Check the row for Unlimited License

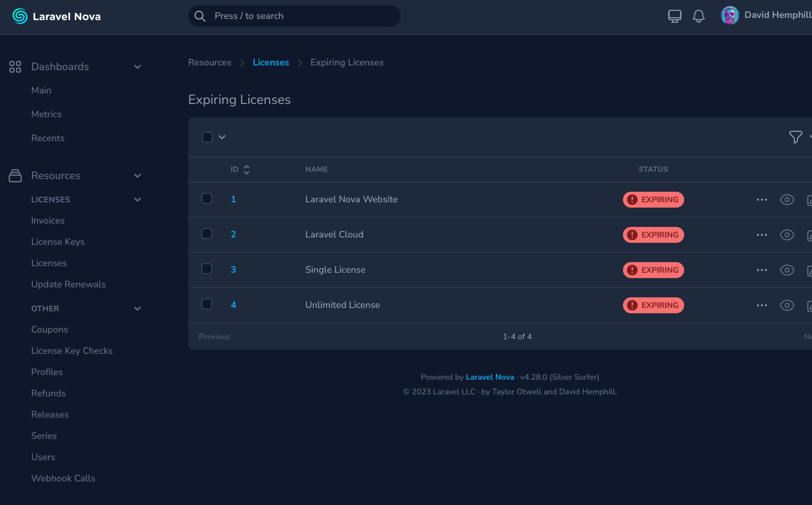(x=207, y=304)
